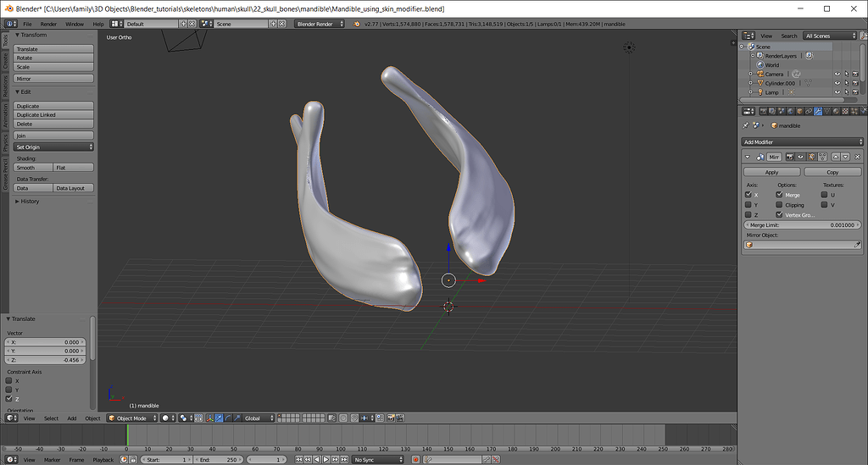Screen dimensions: 868x465
Task: Click the Copy modifier button
Action: (x=832, y=172)
